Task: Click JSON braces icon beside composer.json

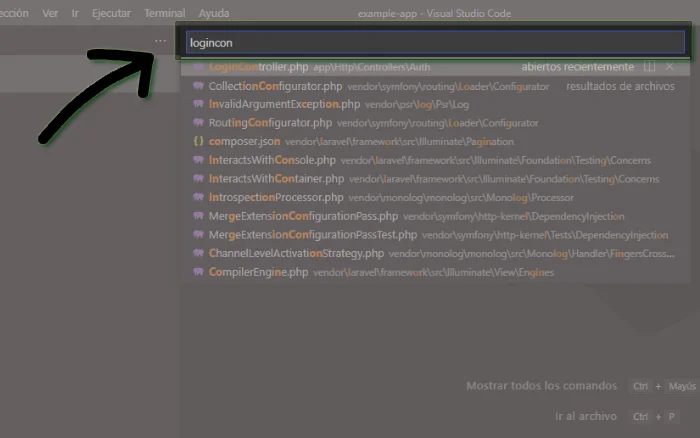Action: [x=198, y=141]
